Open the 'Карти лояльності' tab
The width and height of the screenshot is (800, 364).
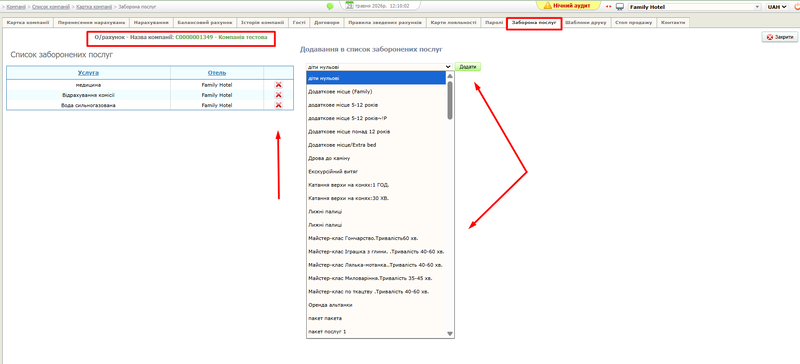[453, 22]
